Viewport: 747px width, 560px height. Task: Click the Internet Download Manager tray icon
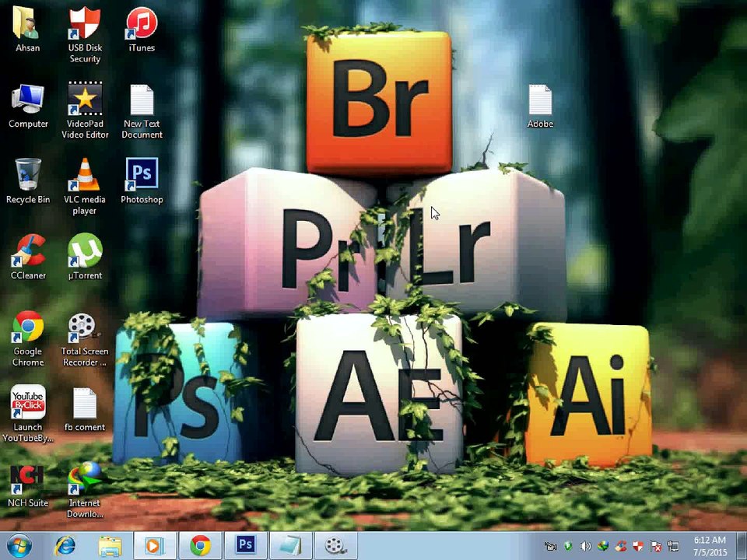(603, 546)
